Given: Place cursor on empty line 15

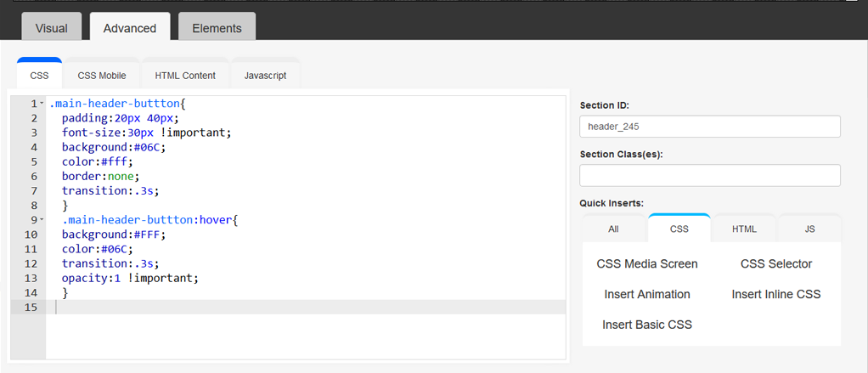Looking at the screenshot, I should [x=306, y=307].
